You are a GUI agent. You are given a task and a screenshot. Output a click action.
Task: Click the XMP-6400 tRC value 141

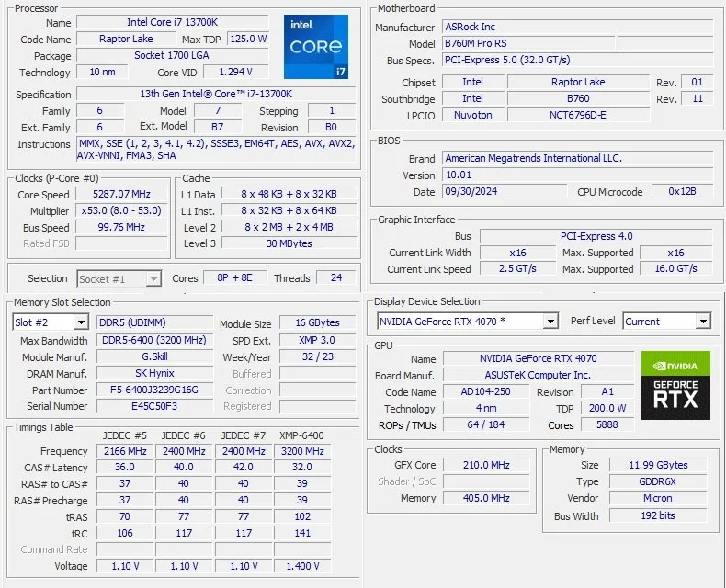[x=302, y=534]
